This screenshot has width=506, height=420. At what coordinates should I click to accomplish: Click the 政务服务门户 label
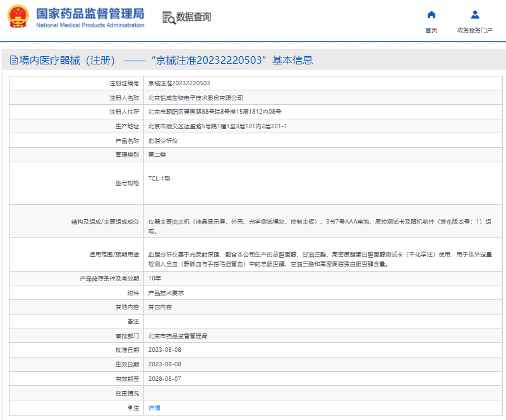click(x=474, y=30)
